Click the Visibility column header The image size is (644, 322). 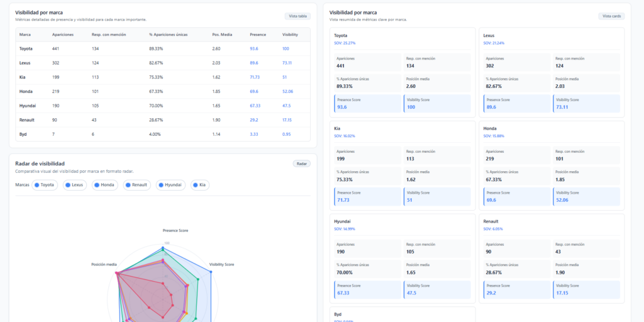click(290, 35)
